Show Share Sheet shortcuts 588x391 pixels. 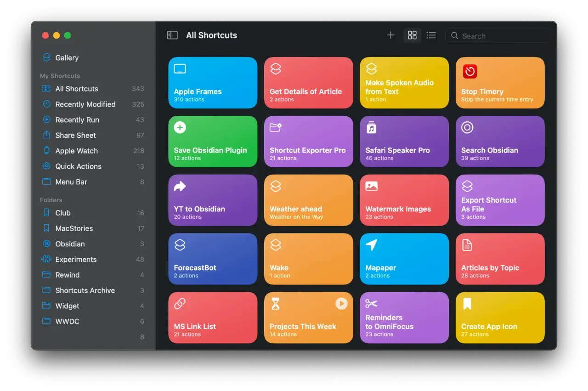tap(93, 135)
